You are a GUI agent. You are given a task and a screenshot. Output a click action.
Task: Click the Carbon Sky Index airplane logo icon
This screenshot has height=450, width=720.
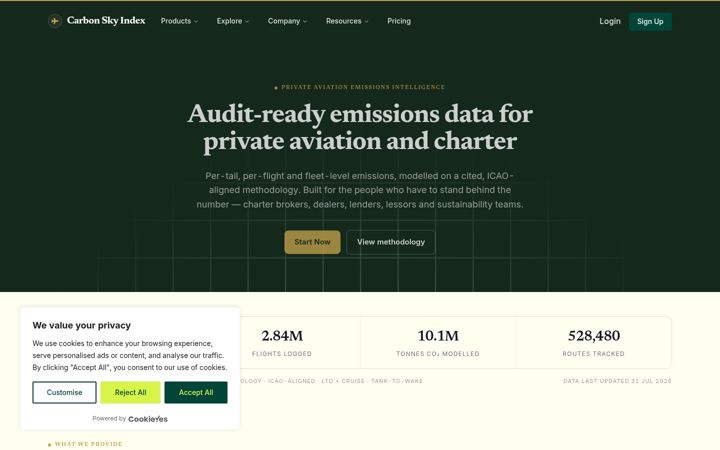click(55, 21)
